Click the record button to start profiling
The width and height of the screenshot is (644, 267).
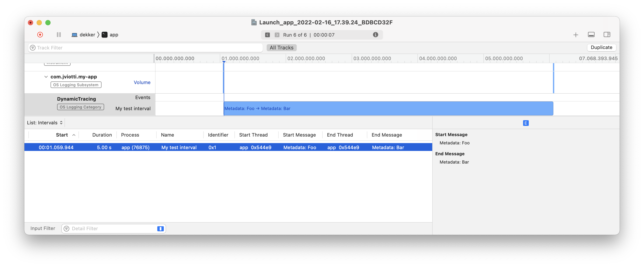(40, 34)
